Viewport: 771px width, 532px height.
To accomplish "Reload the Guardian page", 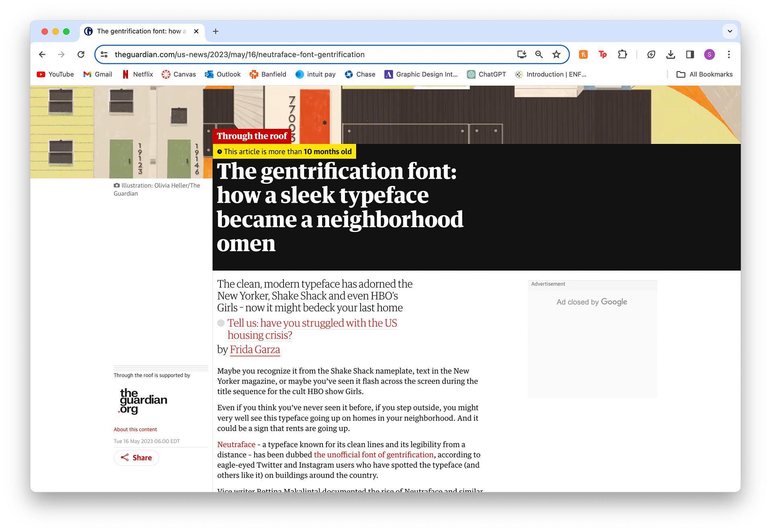I will click(81, 55).
